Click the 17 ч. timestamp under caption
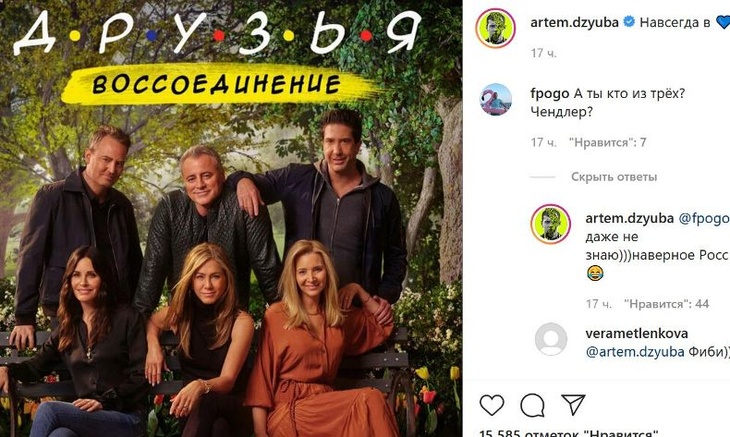The width and height of the screenshot is (730, 437). (543, 53)
